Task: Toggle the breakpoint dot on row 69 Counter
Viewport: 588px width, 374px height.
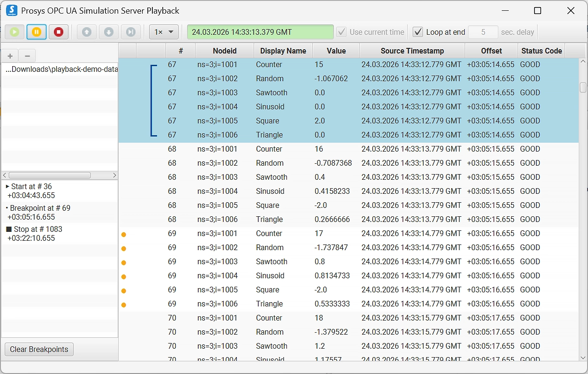Action: [x=124, y=234]
